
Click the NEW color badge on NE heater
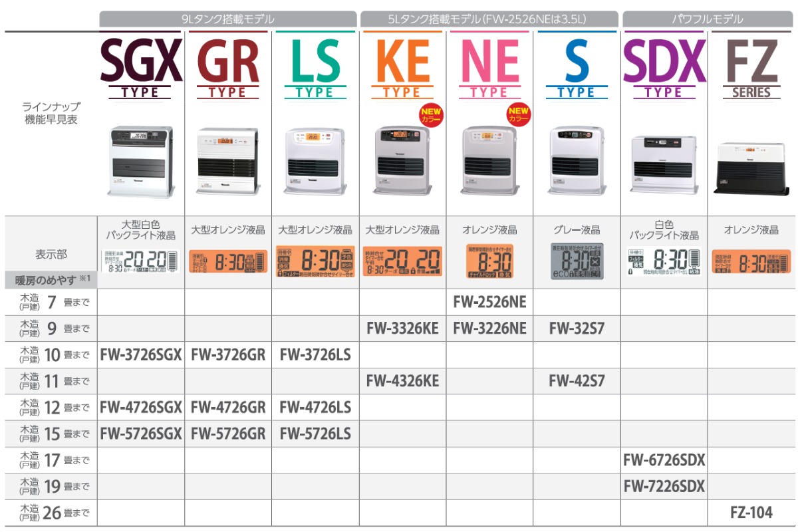(517, 114)
